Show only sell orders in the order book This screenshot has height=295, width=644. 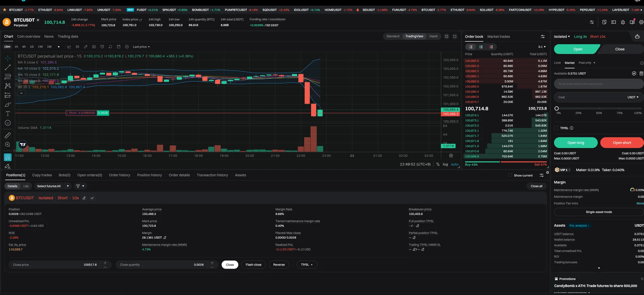coord(491,47)
